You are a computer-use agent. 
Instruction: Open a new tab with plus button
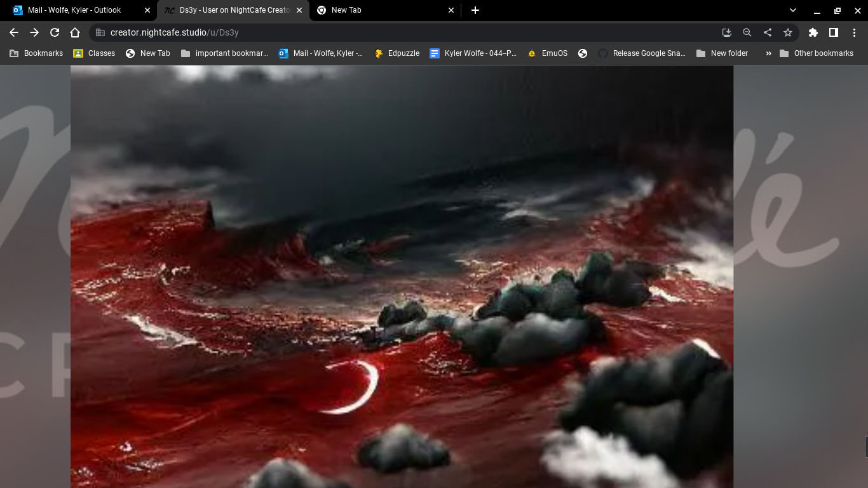tap(475, 10)
